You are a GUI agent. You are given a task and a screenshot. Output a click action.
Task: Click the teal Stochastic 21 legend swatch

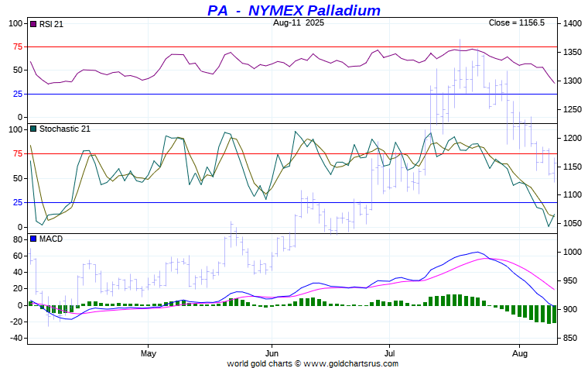click(33, 129)
